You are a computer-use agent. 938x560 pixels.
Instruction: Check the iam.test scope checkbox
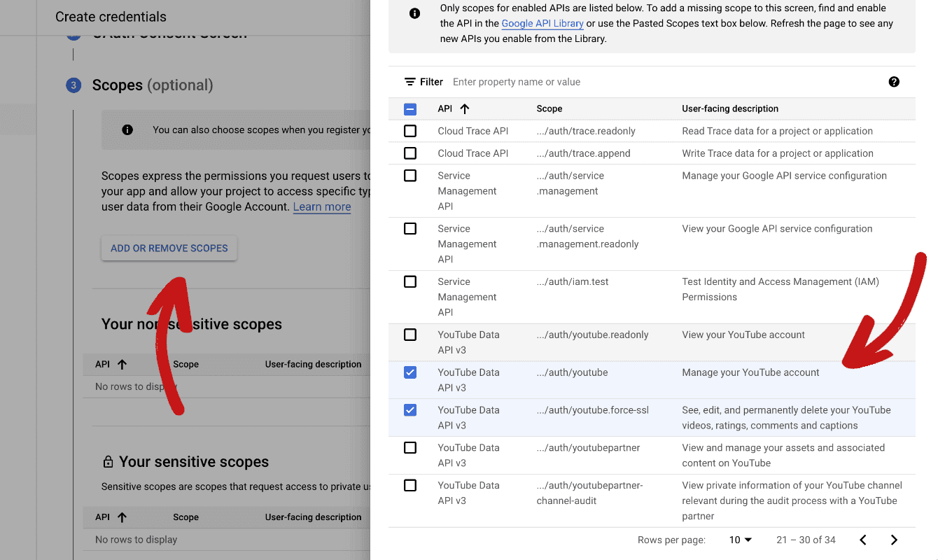[410, 282]
